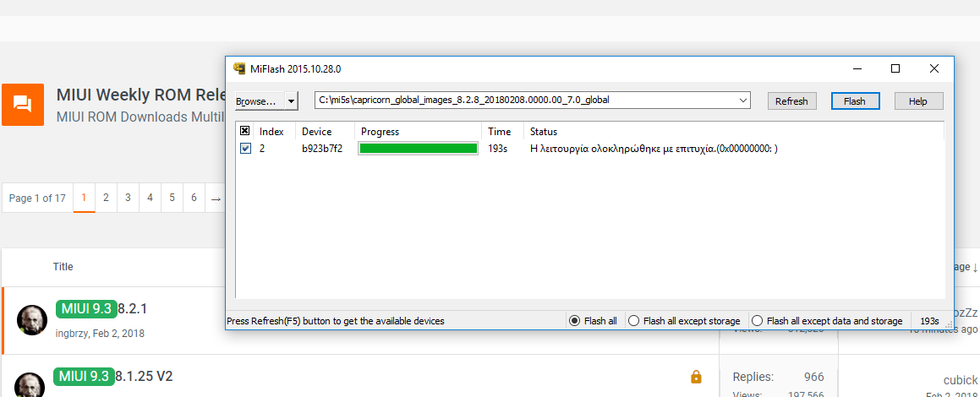Click the lock icon on 8.1.25 V2 thread
Image resolution: width=980 pixels, height=397 pixels.
coord(696,377)
